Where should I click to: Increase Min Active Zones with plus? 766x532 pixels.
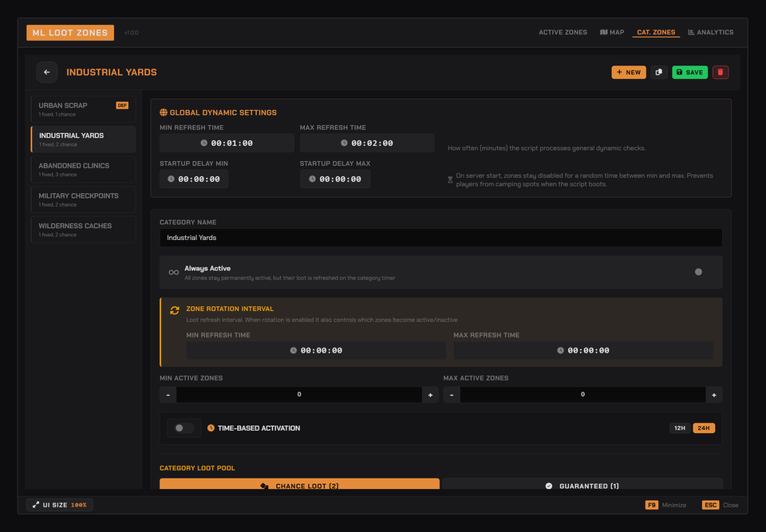[x=430, y=395]
